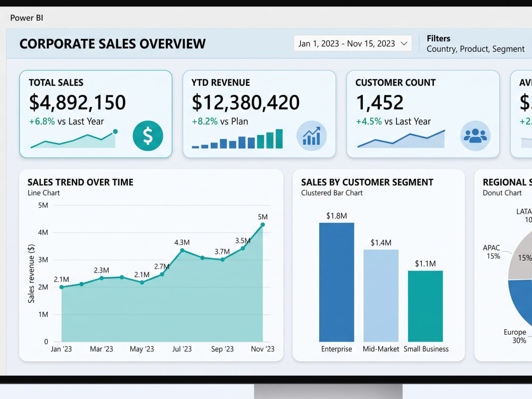Screen dimensions: 532x399
Task: Click the +6.8% vs Last Year text
Action: pyautogui.click(x=66, y=121)
